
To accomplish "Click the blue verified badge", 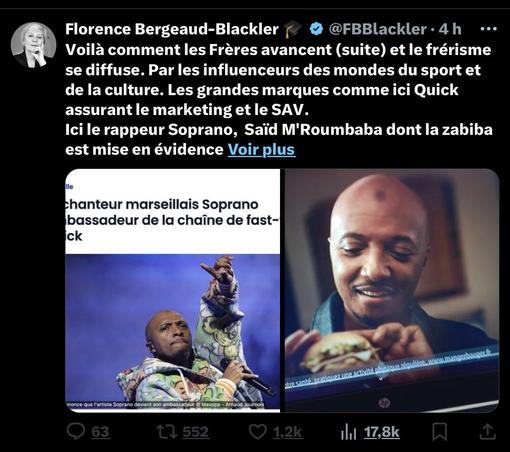I will 316,29.
